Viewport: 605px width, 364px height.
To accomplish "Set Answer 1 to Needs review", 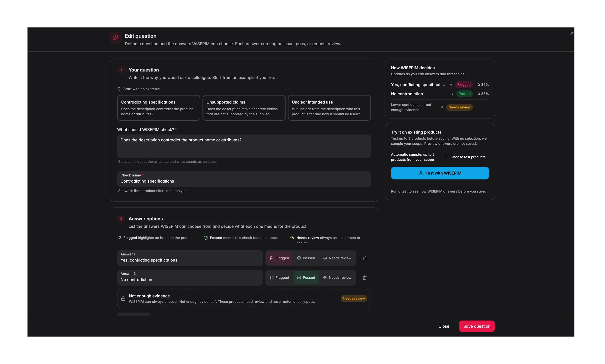I will (337, 258).
